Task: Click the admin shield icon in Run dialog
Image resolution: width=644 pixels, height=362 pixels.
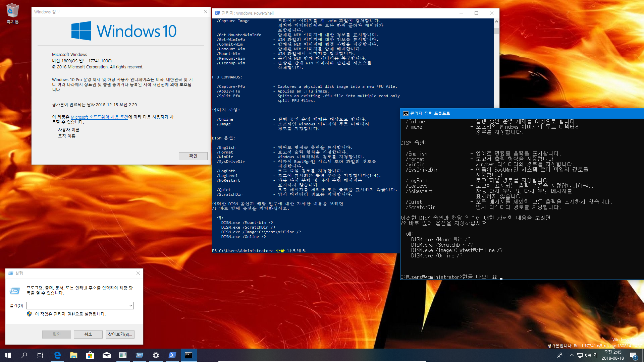Action: (29, 314)
